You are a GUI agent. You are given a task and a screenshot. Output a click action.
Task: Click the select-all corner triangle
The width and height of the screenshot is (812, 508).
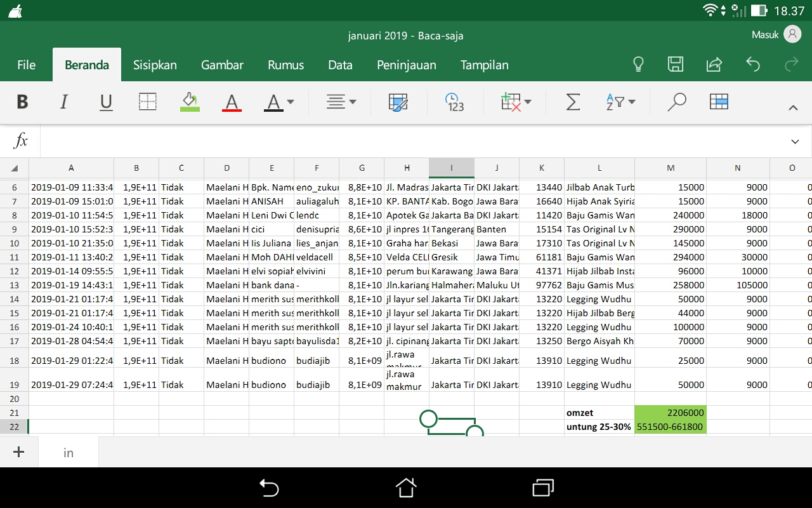pos(14,168)
